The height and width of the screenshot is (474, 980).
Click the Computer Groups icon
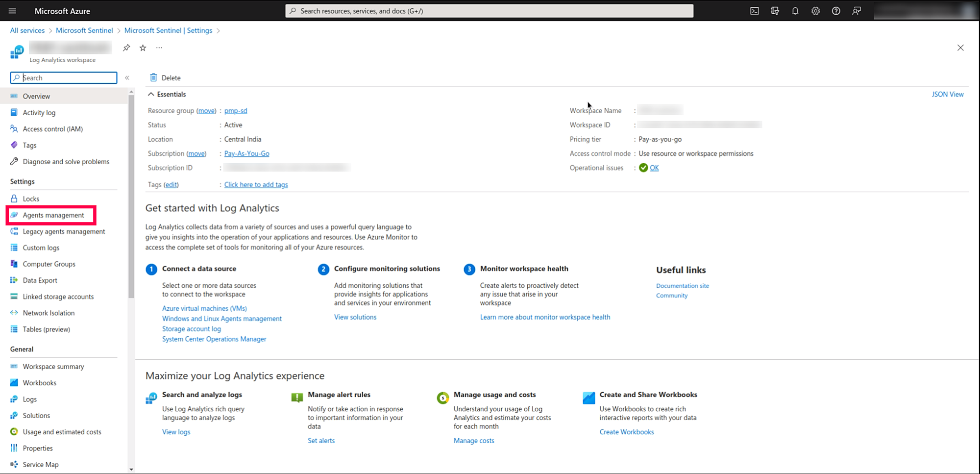[14, 264]
